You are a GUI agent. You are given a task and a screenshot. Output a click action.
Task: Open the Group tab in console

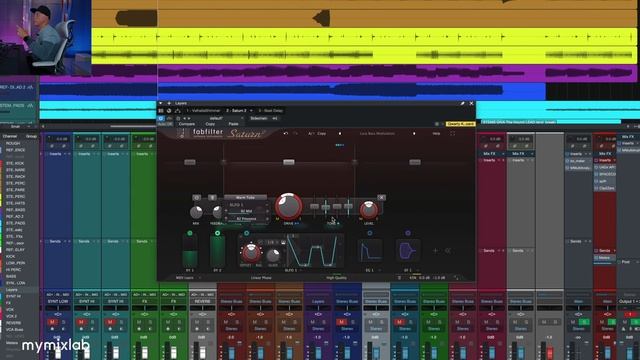(x=31, y=136)
